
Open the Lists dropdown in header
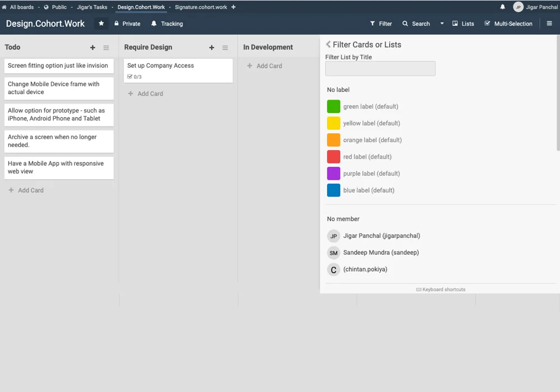point(463,24)
